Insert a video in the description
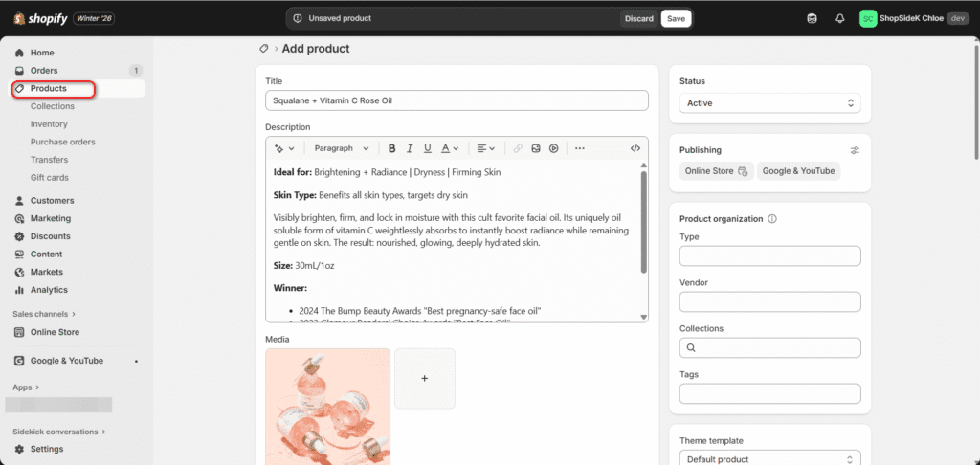This screenshot has height=465, width=980. pyautogui.click(x=554, y=148)
